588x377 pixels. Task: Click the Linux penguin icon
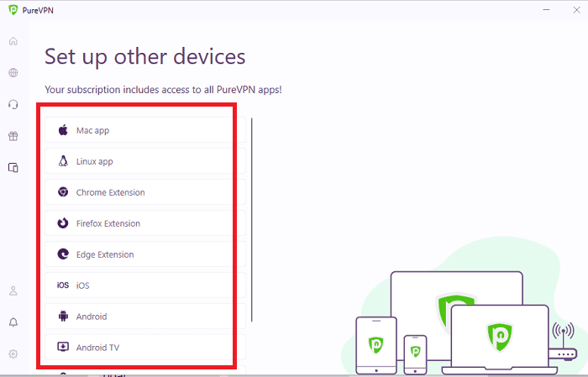tap(63, 161)
